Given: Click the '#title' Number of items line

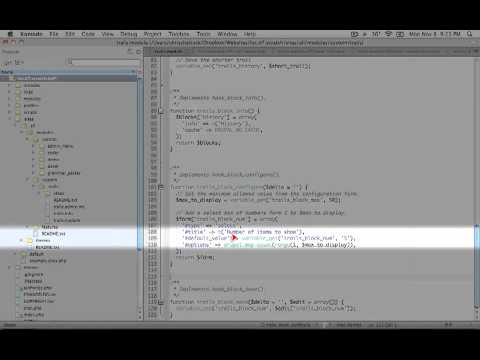Looking at the screenshot, I should pyautogui.click(x=243, y=232).
